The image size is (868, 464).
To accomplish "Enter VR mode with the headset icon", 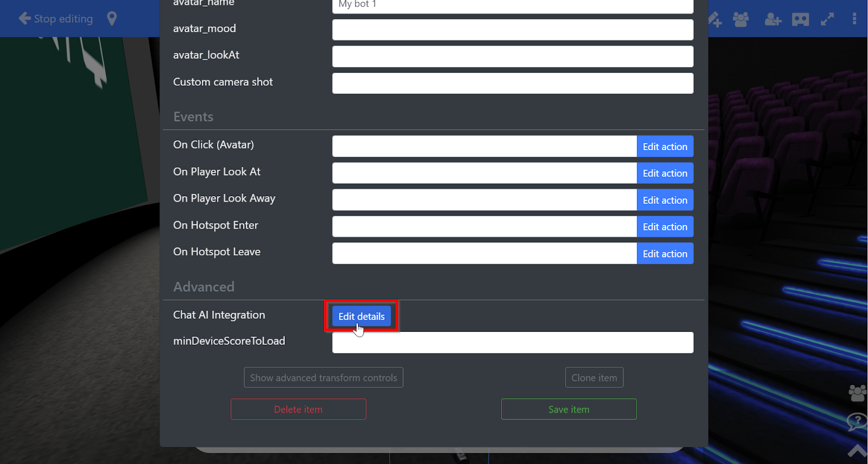I will 801,20.
